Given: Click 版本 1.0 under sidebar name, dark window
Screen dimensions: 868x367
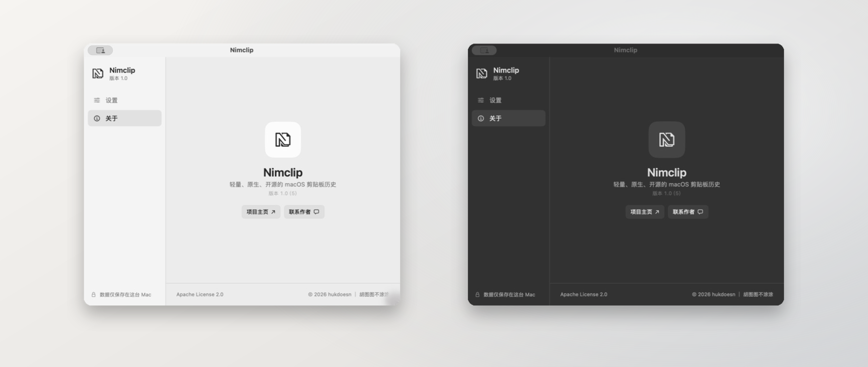Looking at the screenshot, I should pyautogui.click(x=502, y=78).
